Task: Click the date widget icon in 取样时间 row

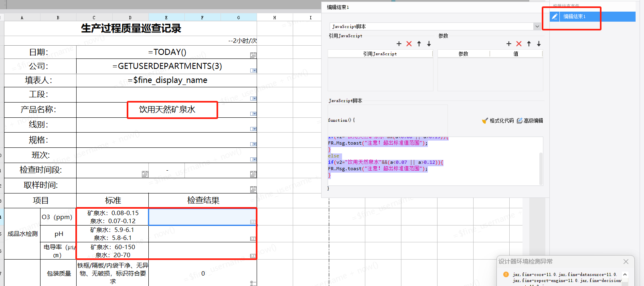Action: [253, 189]
